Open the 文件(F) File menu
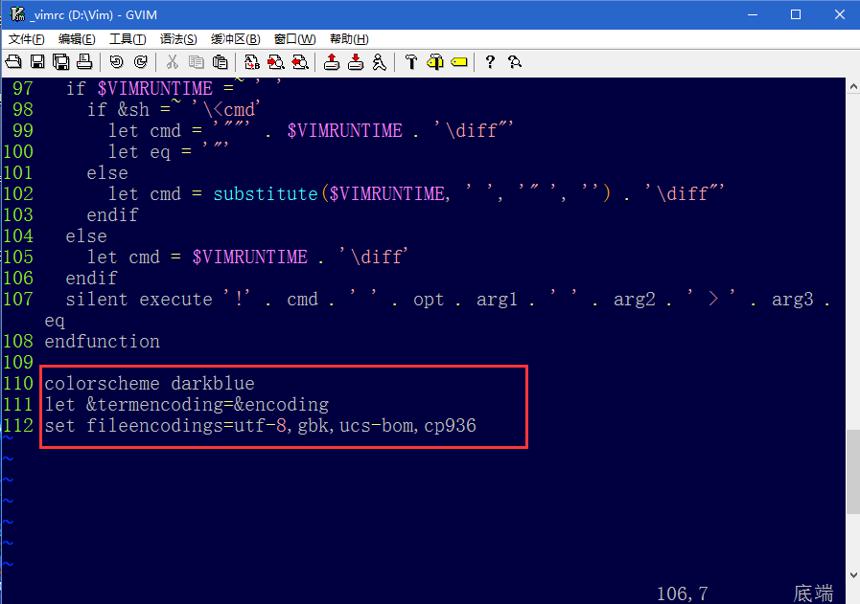 point(26,39)
